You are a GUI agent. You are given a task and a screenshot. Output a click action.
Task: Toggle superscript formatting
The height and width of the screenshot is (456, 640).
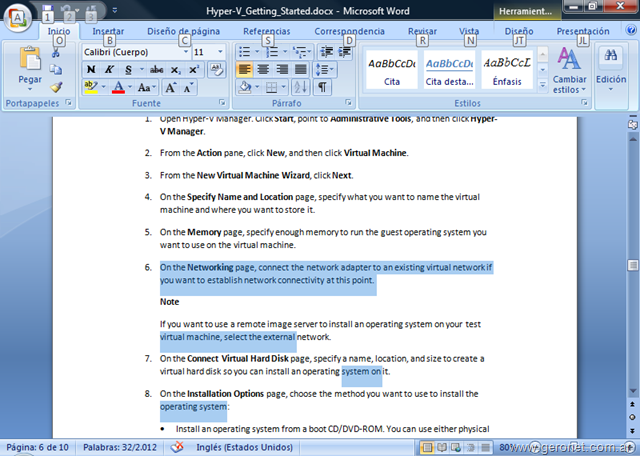click(194, 69)
